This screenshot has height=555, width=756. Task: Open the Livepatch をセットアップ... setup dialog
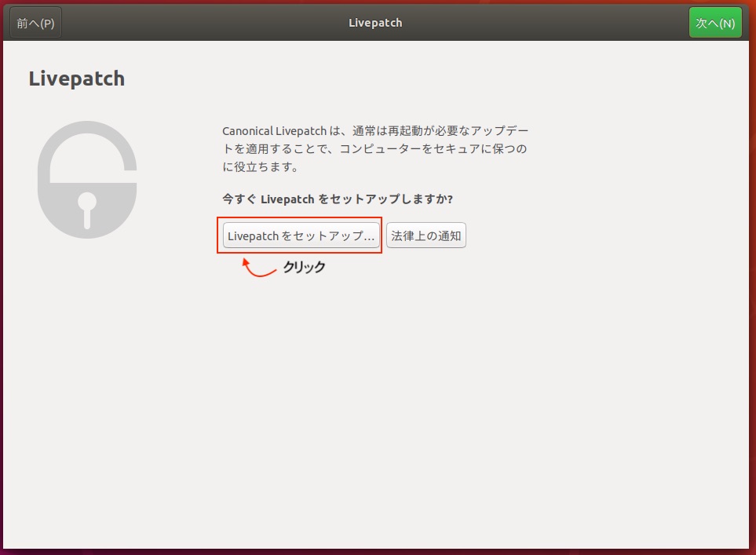(x=301, y=236)
